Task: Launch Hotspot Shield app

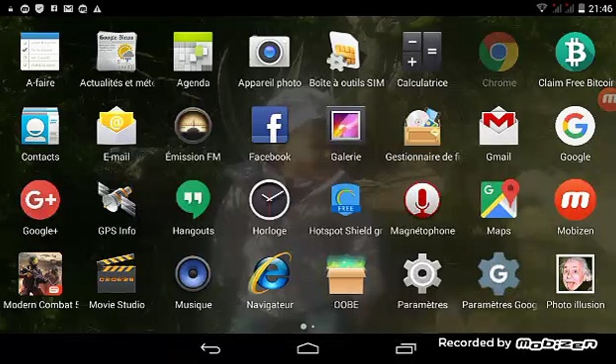Action: pos(346,200)
